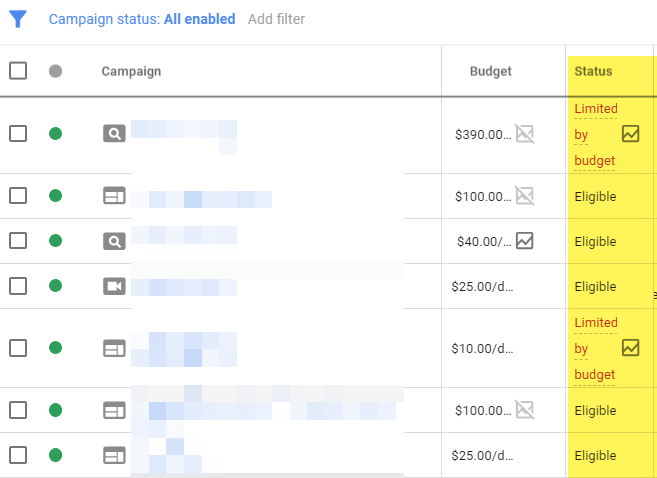Select all campaigns with header checkbox

pyautogui.click(x=18, y=71)
